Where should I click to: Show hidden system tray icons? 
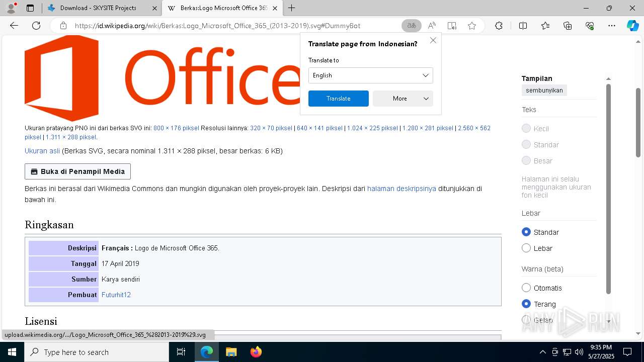[x=542, y=352]
